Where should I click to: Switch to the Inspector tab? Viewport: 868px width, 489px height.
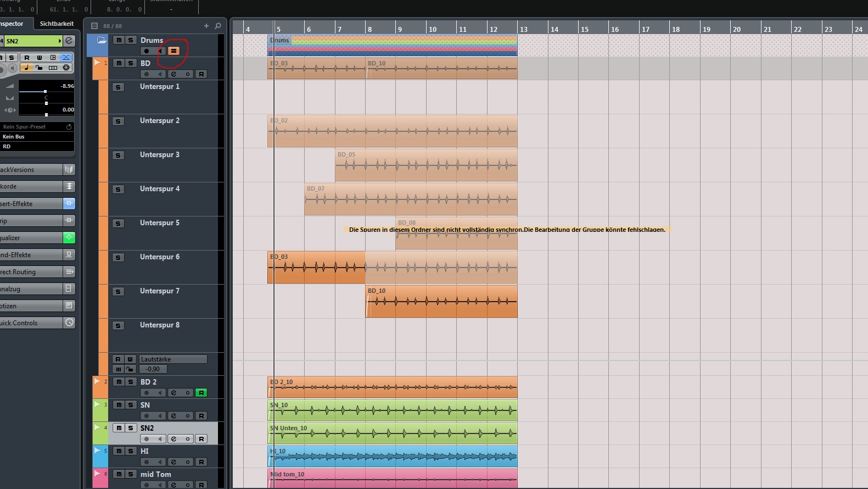point(12,24)
